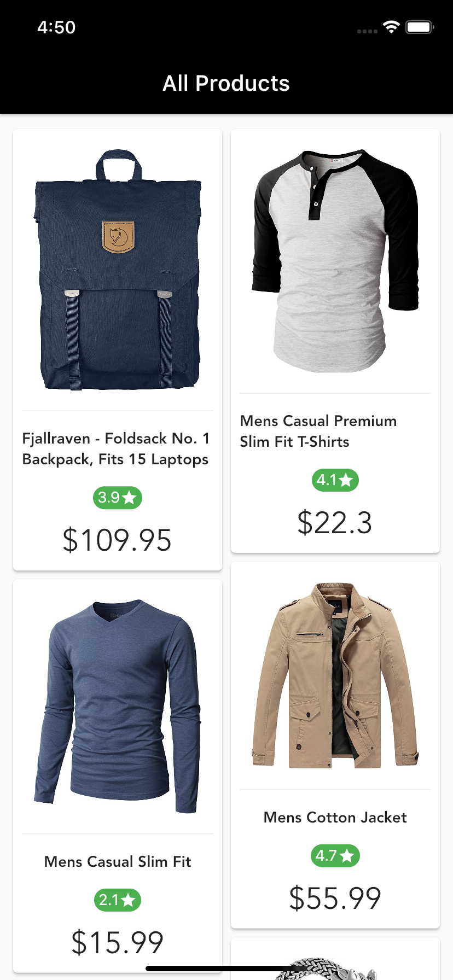Viewport: 453px width, 980px height.
Task: Click the Mens Casual Slim Fit title
Action: 118,862
